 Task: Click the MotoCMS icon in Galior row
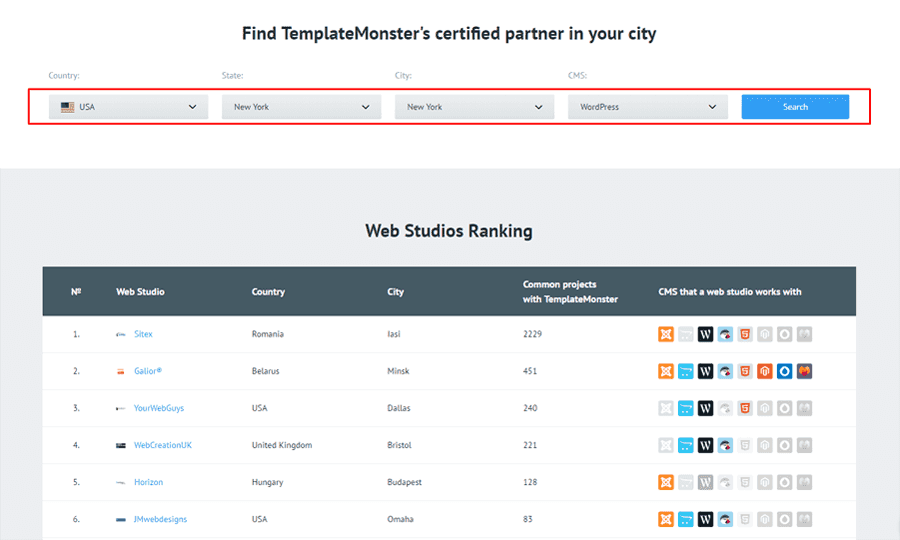point(804,371)
